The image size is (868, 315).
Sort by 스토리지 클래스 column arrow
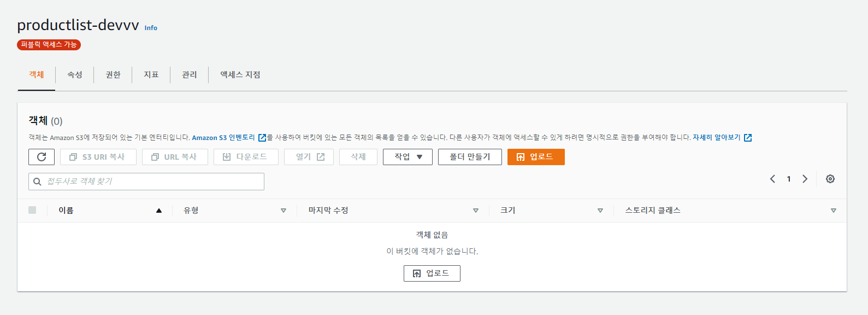click(834, 211)
